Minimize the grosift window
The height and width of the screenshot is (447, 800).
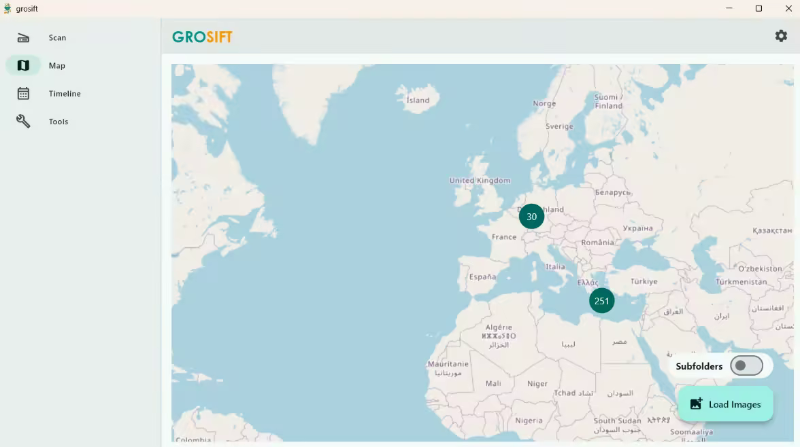pos(728,8)
